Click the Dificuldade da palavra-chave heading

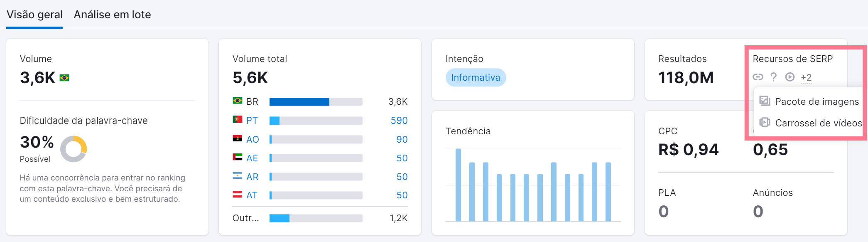click(x=84, y=121)
